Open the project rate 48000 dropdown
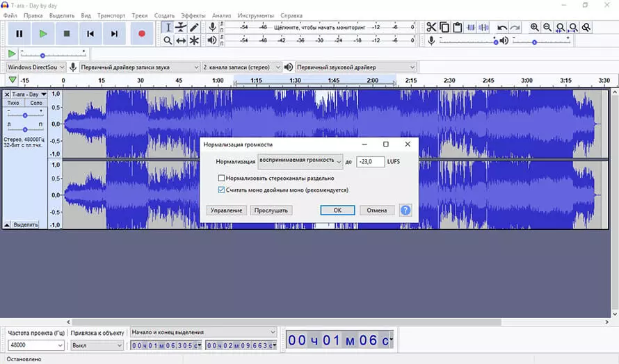Screen dimensions: 619x364 (x=35, y=345)
